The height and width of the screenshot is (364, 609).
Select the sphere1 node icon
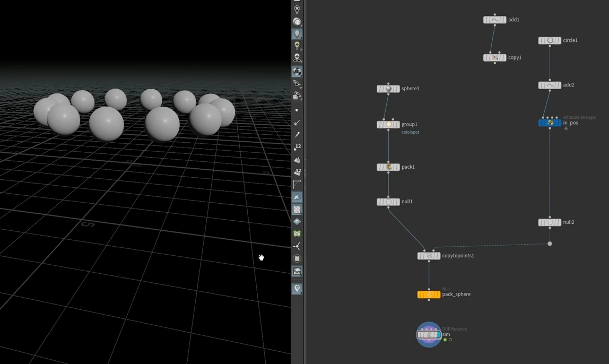[x=388, y=89]
